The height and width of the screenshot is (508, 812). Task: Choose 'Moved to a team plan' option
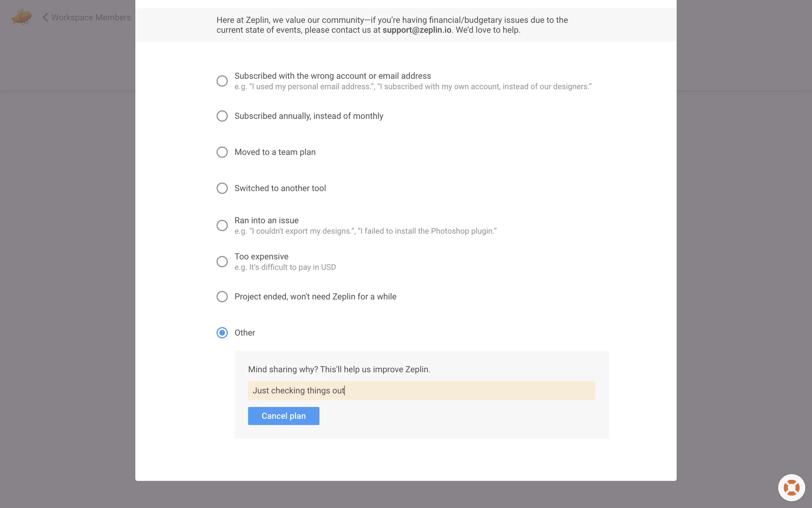tap(222, 152)
